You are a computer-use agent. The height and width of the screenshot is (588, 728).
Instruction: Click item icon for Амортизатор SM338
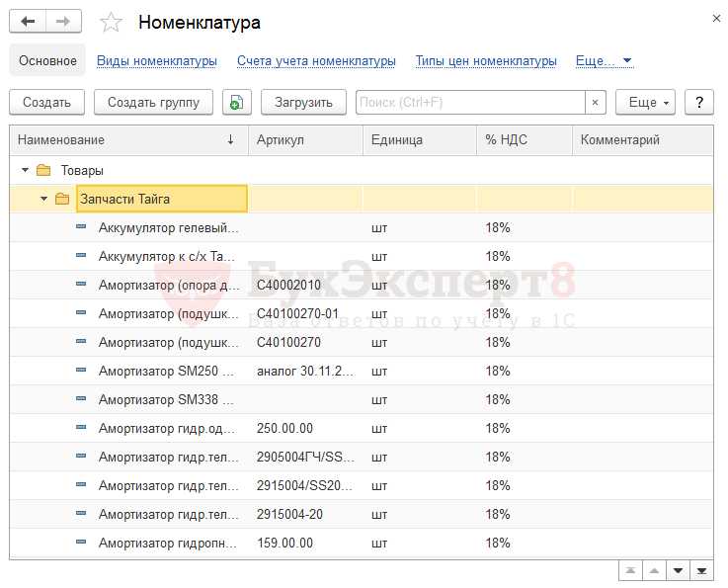point(81,398)
